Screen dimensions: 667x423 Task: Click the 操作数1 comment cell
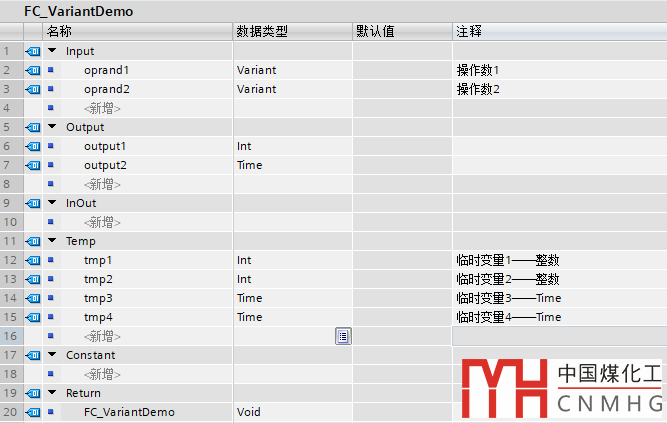click(560, 70)
